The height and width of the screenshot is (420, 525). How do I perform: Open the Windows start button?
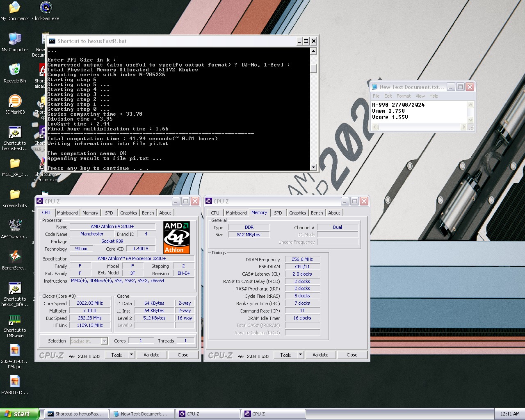[20, 414]
